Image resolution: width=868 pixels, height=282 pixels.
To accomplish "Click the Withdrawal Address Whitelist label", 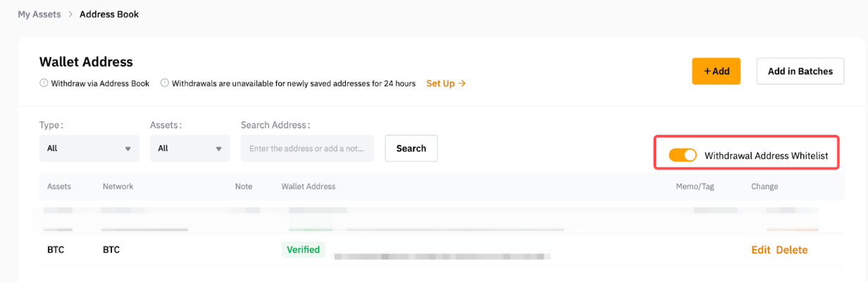I will tap(766, 155).
